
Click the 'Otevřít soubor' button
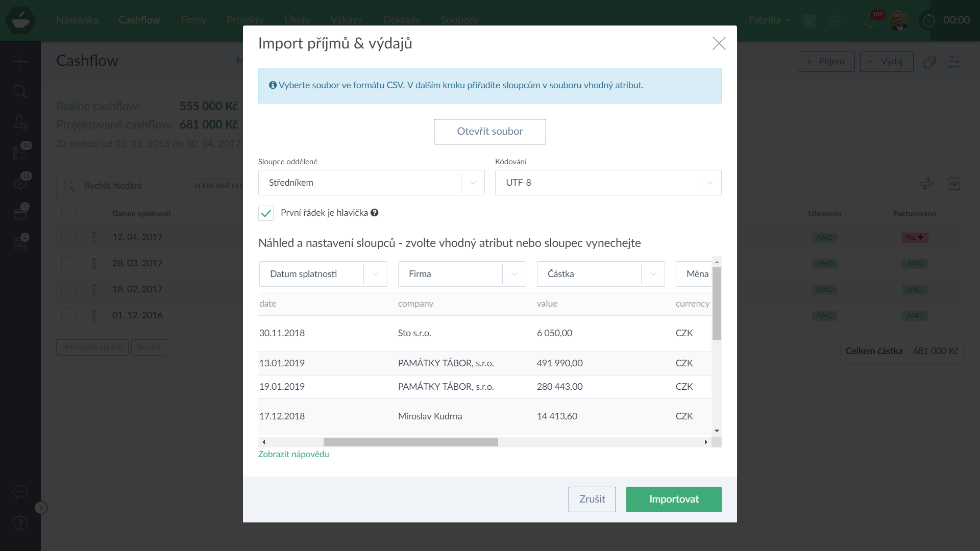tap(489, 132)
